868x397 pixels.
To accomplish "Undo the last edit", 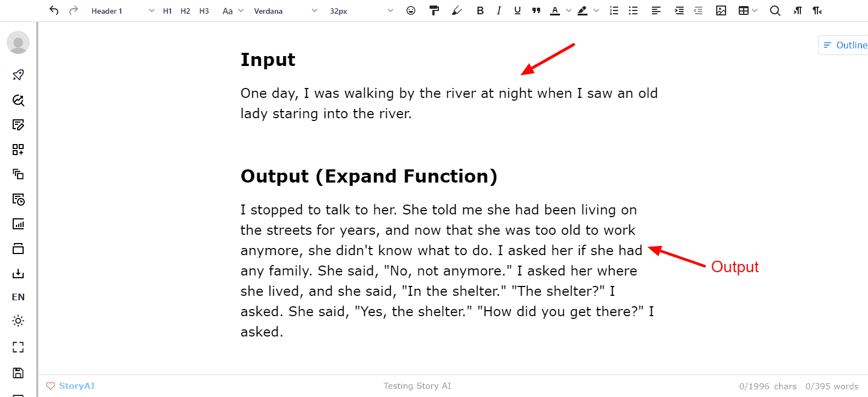I will tap(53, 10).
